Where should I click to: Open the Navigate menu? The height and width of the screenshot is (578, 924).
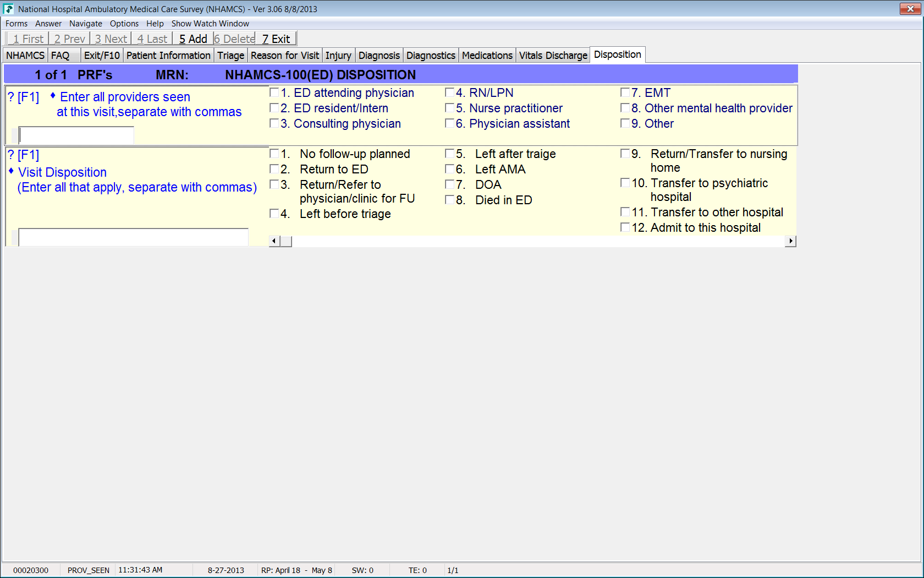point(86,24)
